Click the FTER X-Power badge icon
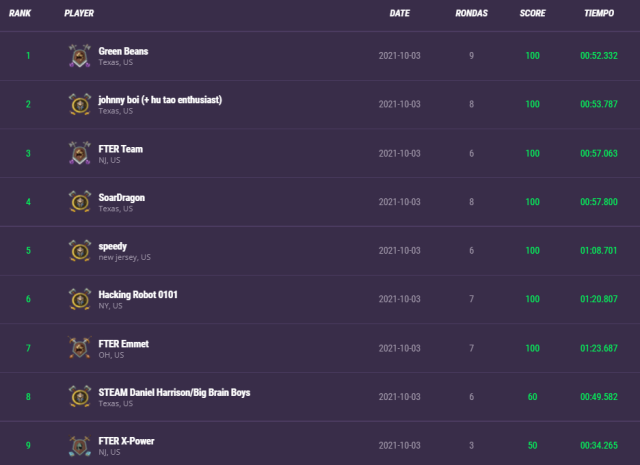Image resolution: width=640 pixels, height=465 pixels. point(80,446)
